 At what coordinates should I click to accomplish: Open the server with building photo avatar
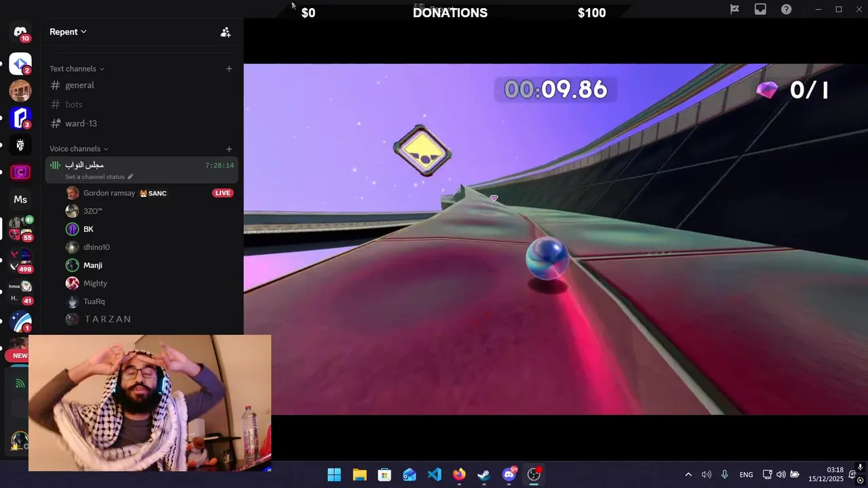(x=20, y=91)
